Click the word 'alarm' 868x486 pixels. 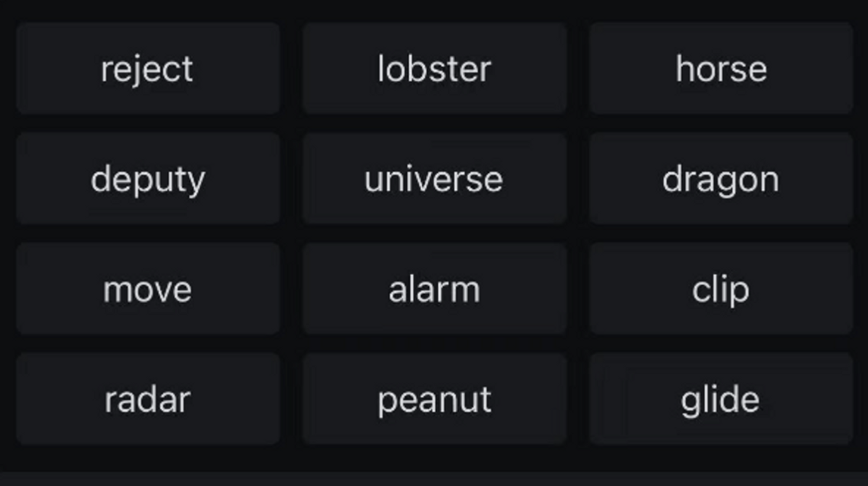(x=434, y=289)
